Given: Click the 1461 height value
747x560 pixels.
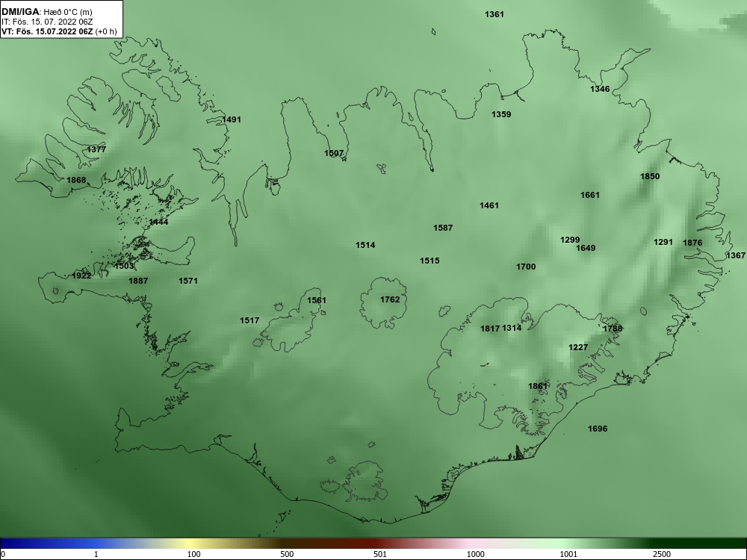Looking at the screenshot, I should pyautogui.click(x=489, y=206).
